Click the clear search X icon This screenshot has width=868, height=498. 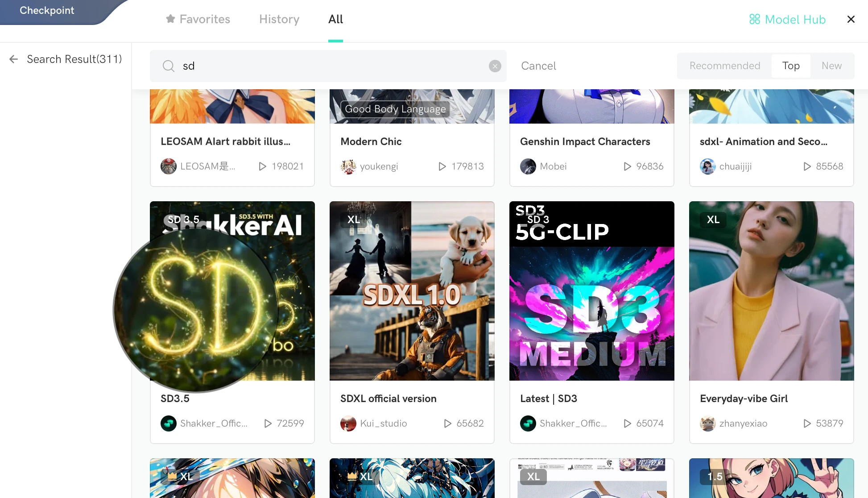click(x=495, y=66)
